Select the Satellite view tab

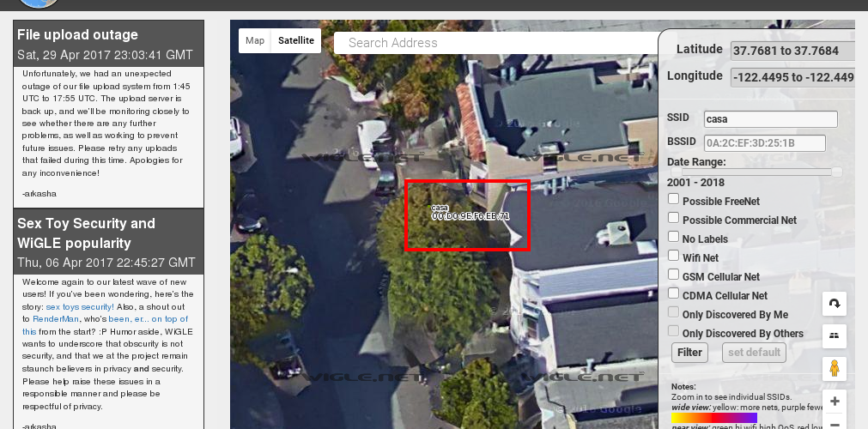pos(296,40)
